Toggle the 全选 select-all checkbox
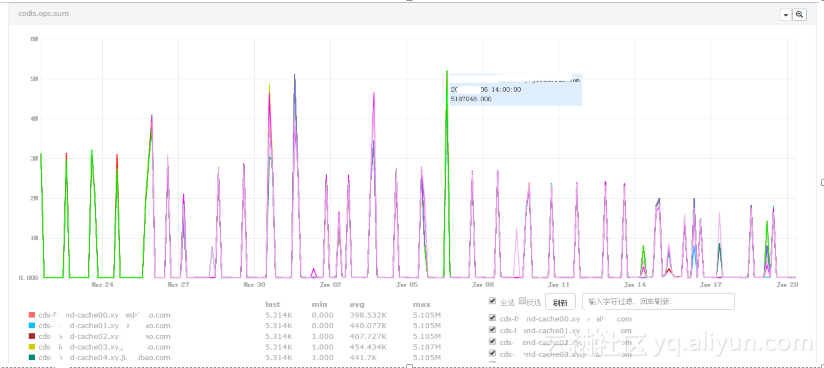824x368 pixels. 492,301
